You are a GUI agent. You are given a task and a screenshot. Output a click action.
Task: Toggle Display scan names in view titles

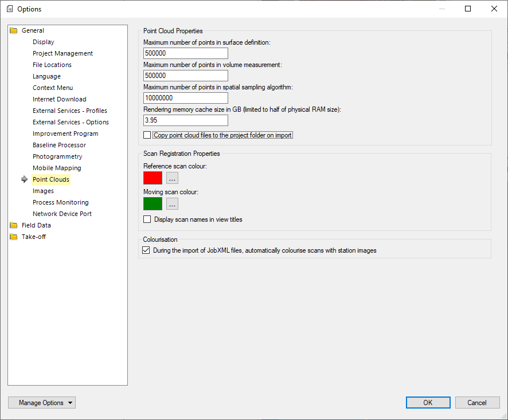(147, 219)
